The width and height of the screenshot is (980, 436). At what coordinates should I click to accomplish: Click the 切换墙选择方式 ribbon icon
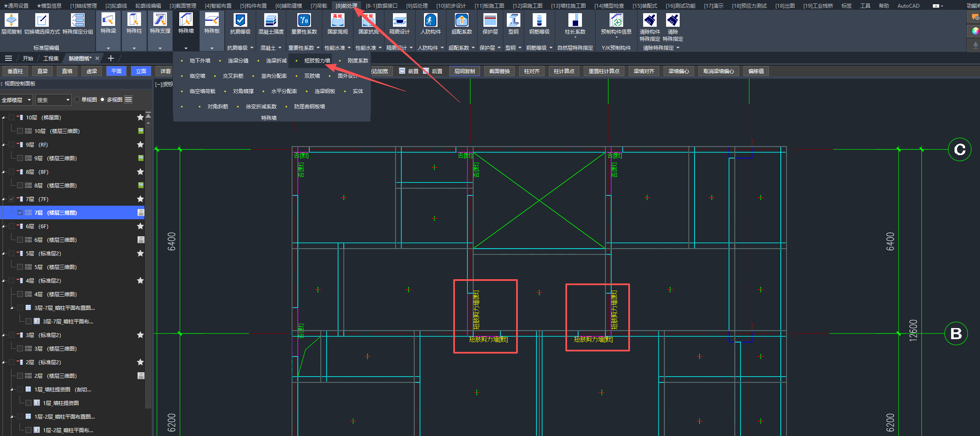(x=42, y=20)
